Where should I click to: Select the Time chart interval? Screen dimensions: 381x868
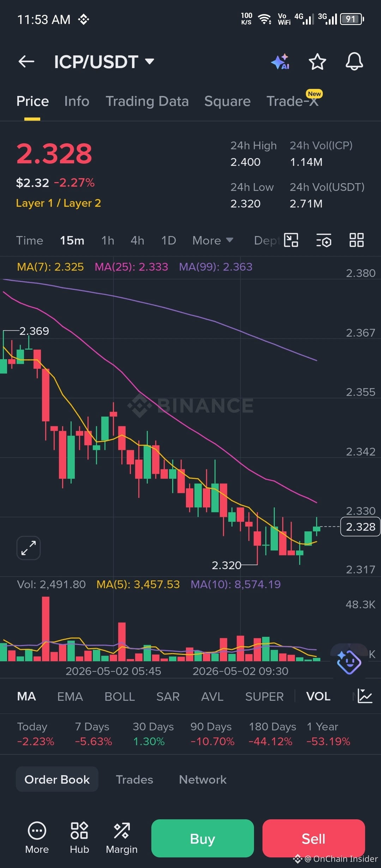coord(30,241)
